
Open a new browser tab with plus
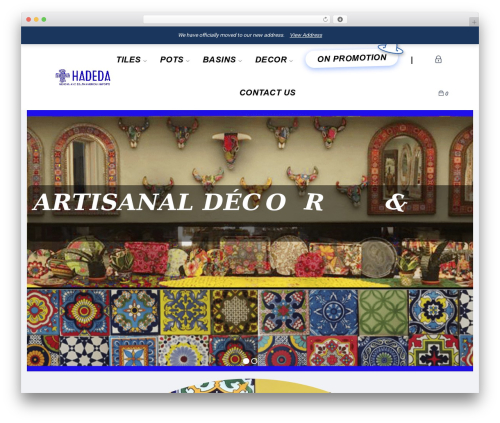(474, 22)
